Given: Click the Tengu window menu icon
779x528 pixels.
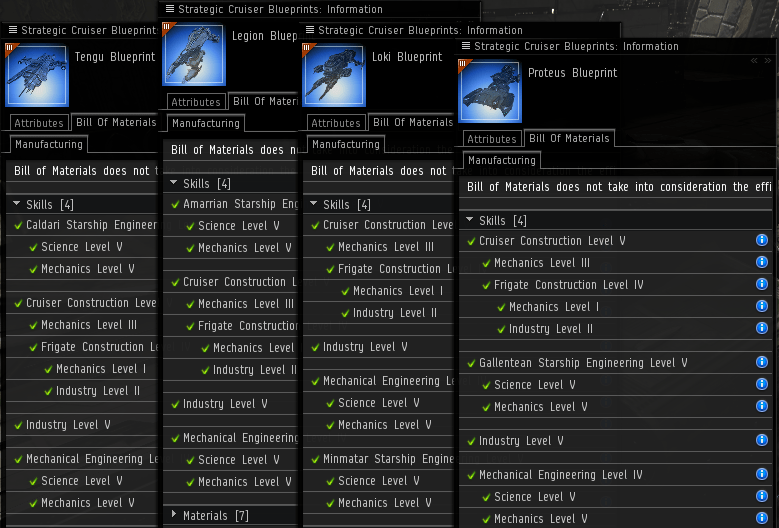Looking at the screenshot, I should click(x=13, y=30).
